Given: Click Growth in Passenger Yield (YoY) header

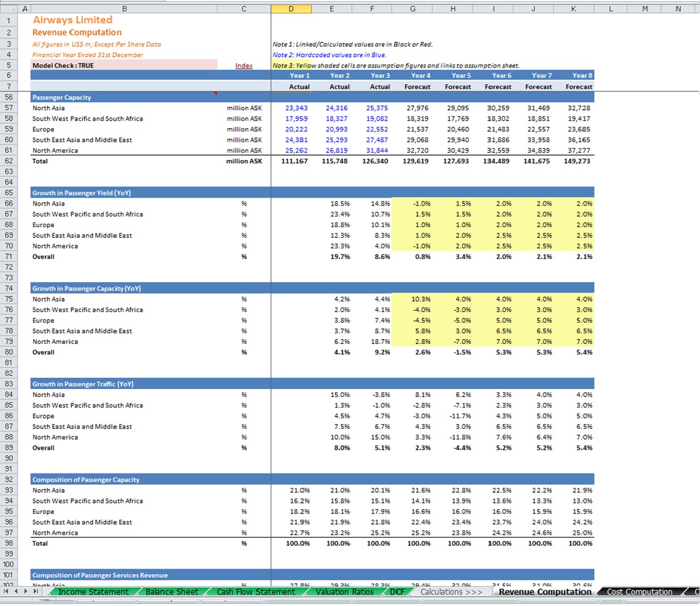Looking at the screenshot, I should click(81, 193).
